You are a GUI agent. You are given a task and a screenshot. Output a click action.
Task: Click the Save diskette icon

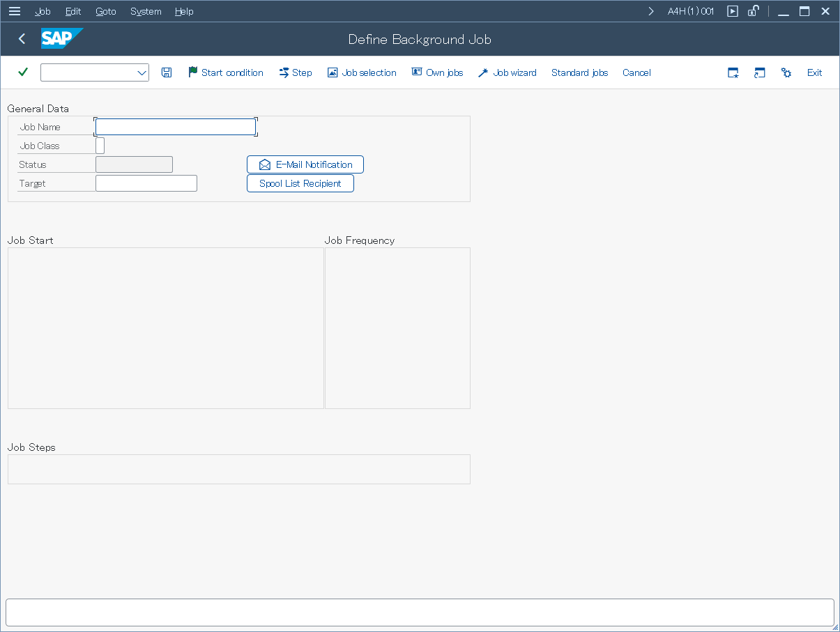coord(167,72)
